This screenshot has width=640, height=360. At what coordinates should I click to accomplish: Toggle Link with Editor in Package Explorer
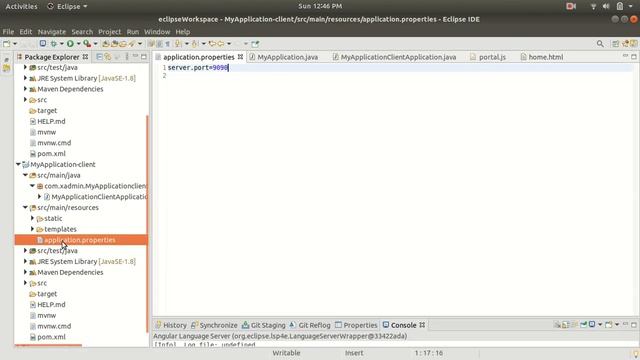click(108, 57)
